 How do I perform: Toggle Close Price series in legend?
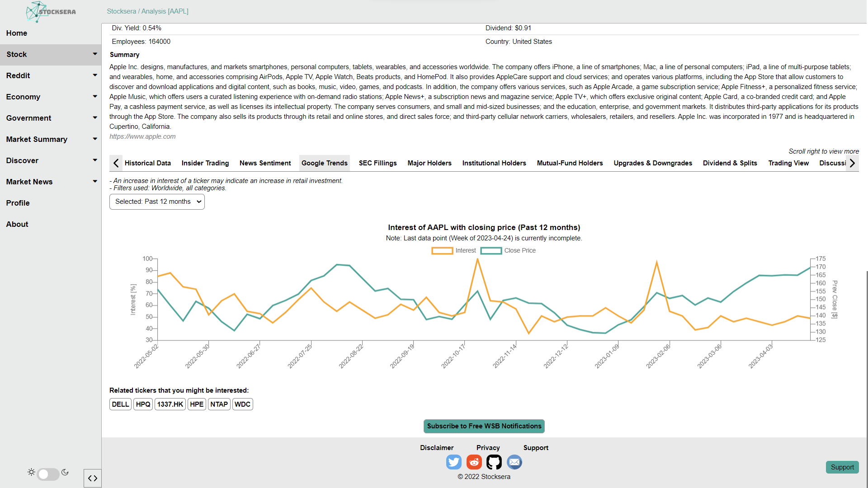(508, 250)
